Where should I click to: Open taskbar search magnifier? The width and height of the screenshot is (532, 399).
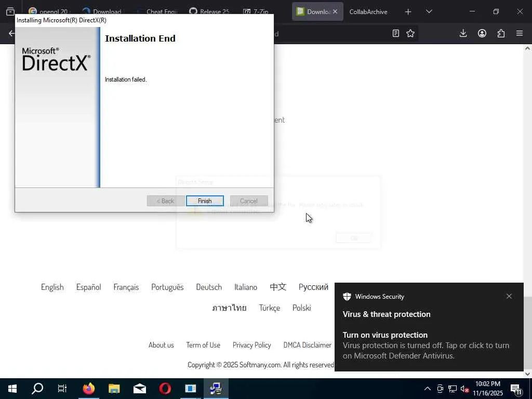(x=37, y=389)
